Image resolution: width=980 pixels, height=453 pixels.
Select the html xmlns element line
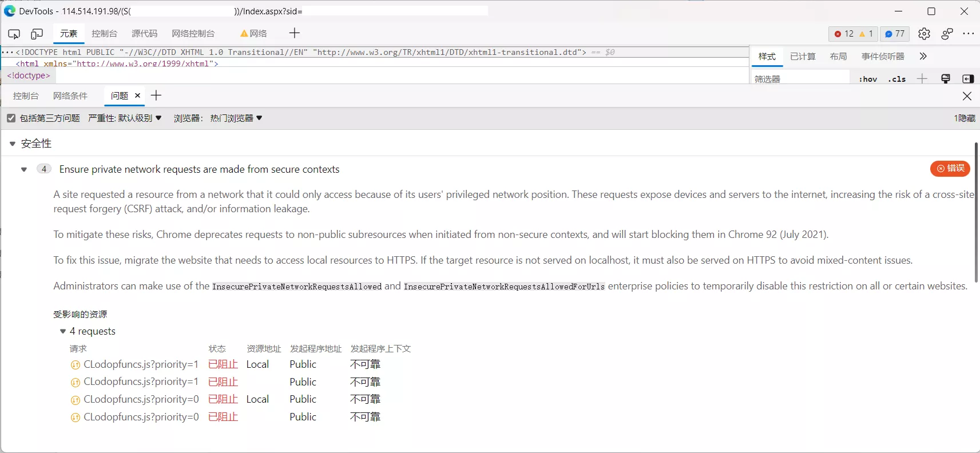(117, 63)
